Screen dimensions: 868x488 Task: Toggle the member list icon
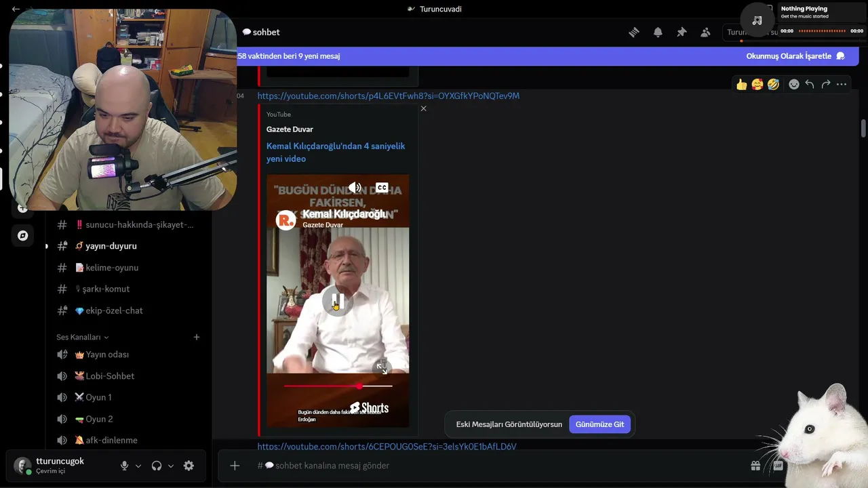pos(705,32)
